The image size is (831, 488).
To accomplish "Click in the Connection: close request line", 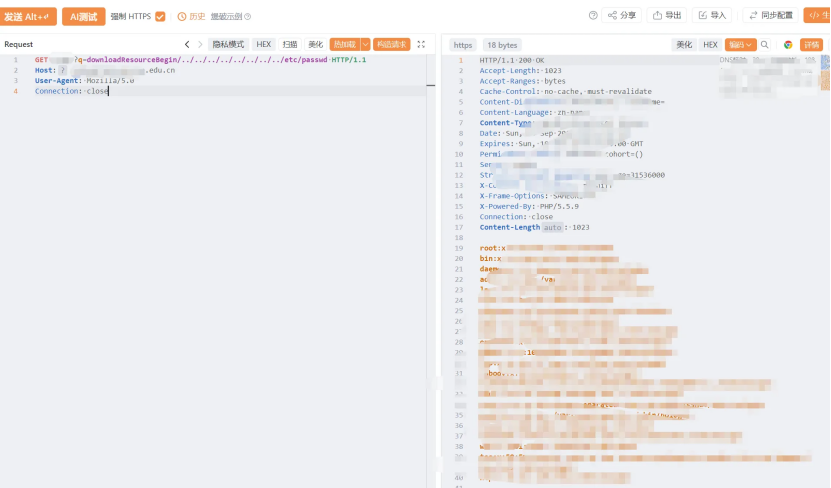I will 72,91.
